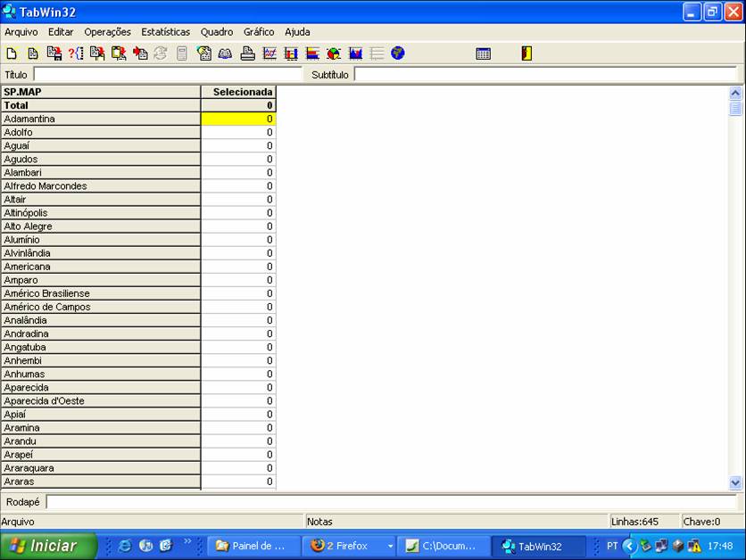Click the scrollbar down arrow
The width and height of the screenshot is (746, 560).
coord(735,483)
